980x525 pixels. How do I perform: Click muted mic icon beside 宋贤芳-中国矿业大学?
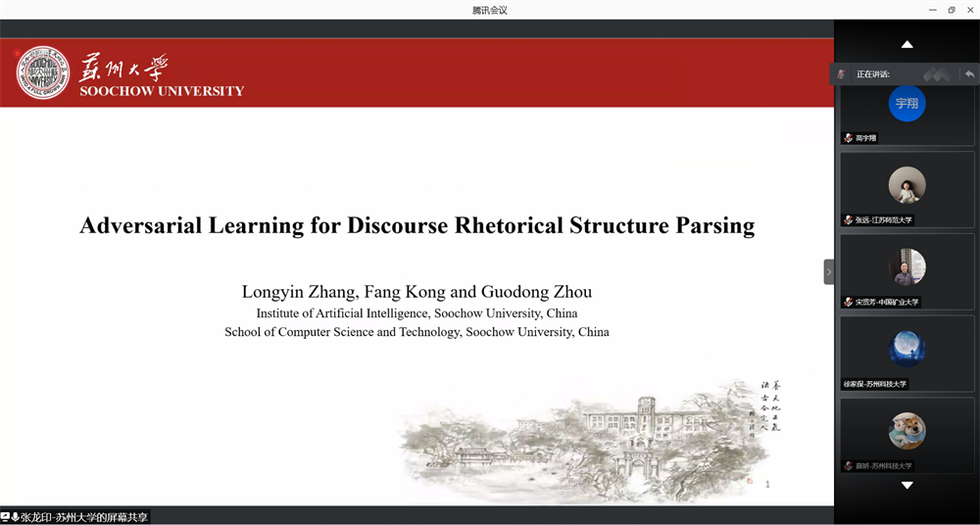click(848, 303)
